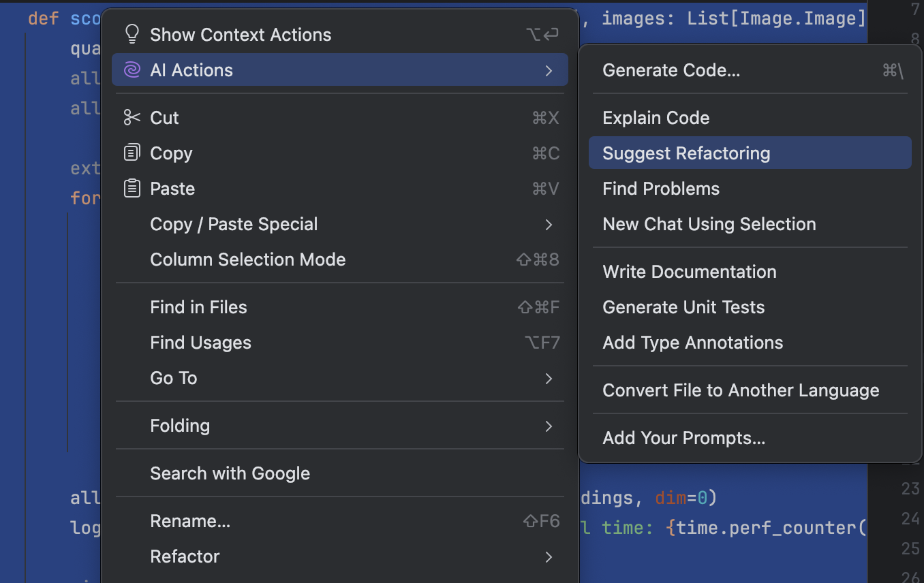Click Generate Code... menu entry
The width and height of the screenshot is (924, 583).
(x=671, y=70)
